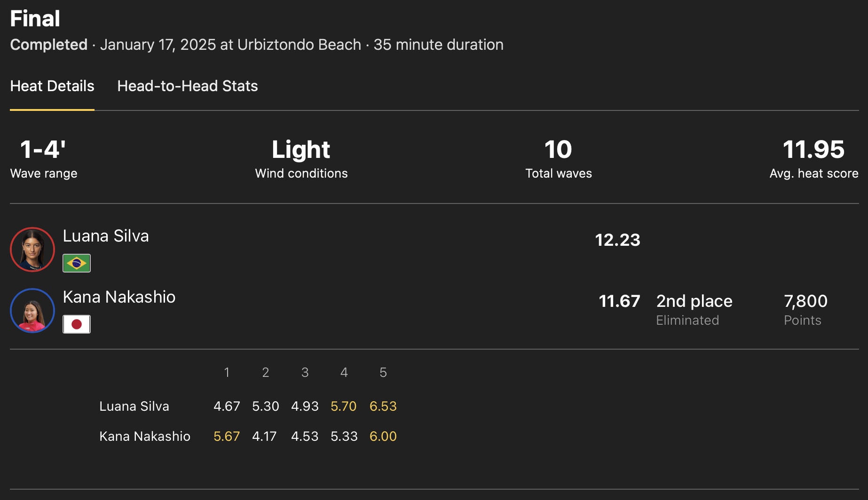Screen dimensions: 868x500
Task: Click the 1-4' wave range stat
Action: coord(43,150)
